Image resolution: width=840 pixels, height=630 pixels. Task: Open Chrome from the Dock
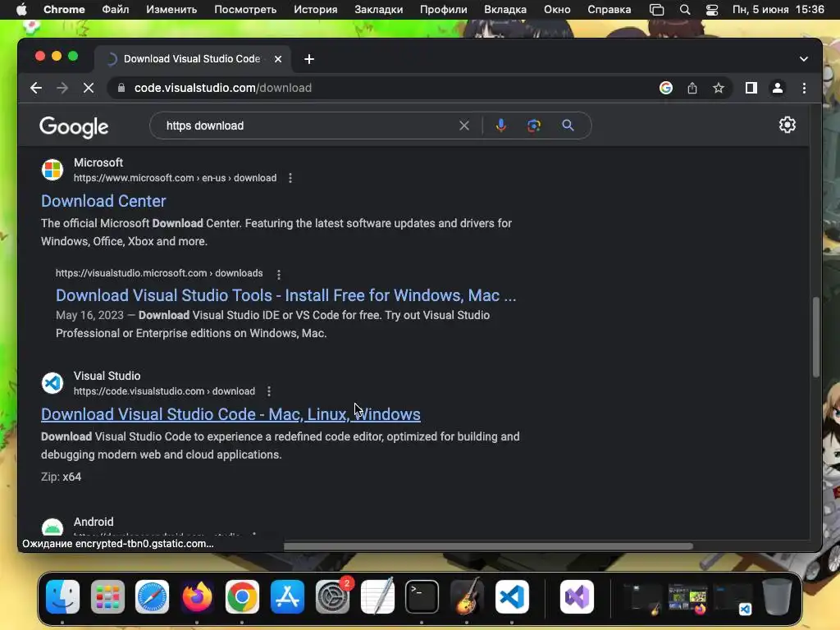[242, 596]
